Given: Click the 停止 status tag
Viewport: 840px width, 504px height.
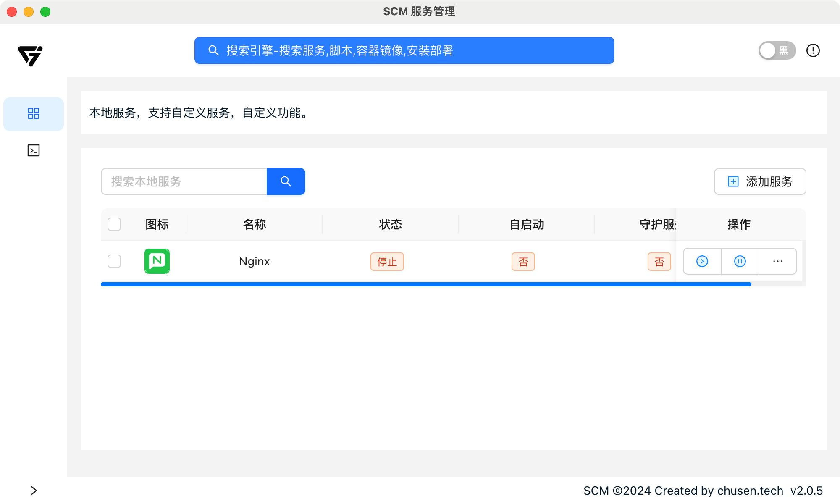Looking at the screenshot, I should pyautogui.click(x=387, y=262).
